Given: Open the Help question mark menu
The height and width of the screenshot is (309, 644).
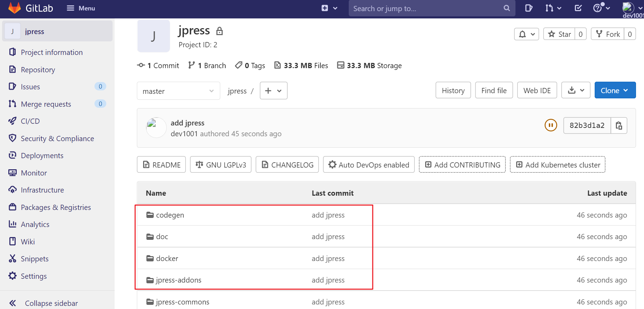Looking at the screenshot, I should tap(601, 8).
